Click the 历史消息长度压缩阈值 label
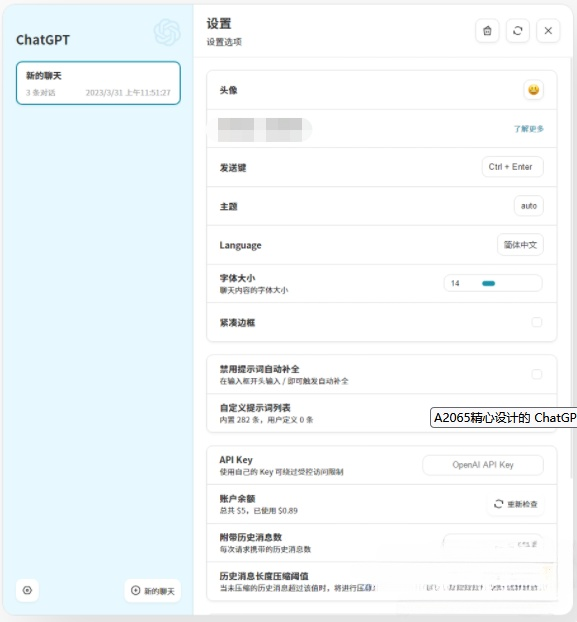577x622 pixels. point(264,576)
